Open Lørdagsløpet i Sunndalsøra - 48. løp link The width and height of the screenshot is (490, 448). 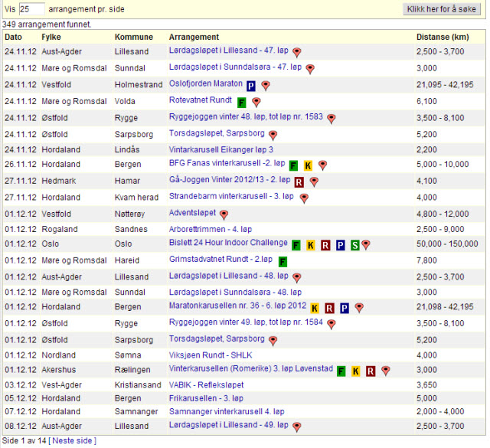[235, 293]
